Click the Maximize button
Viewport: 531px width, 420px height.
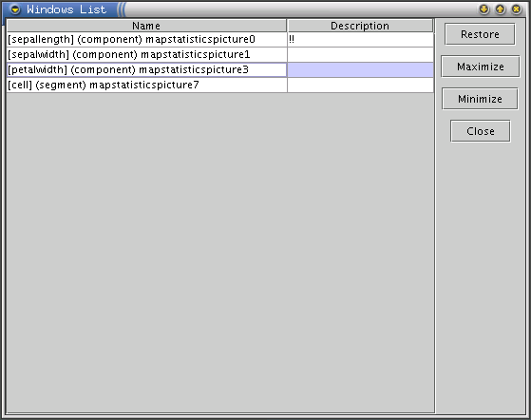coord(481,67)
